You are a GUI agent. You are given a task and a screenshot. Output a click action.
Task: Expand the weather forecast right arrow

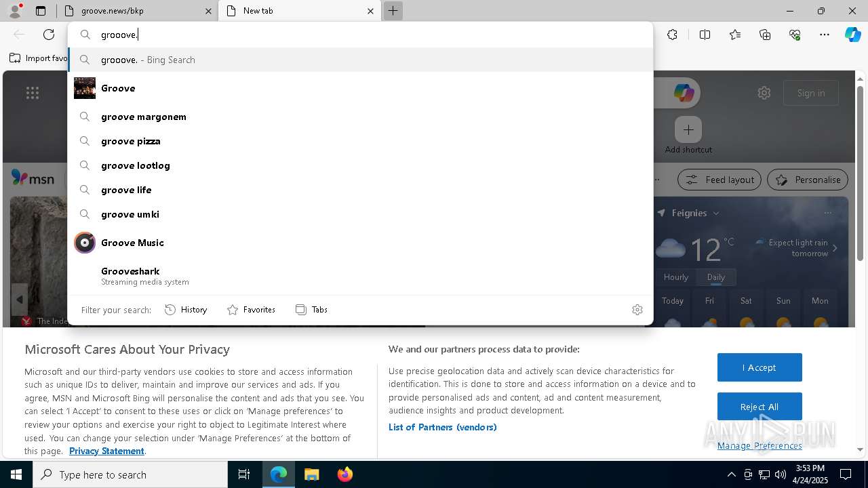(835, 248)
